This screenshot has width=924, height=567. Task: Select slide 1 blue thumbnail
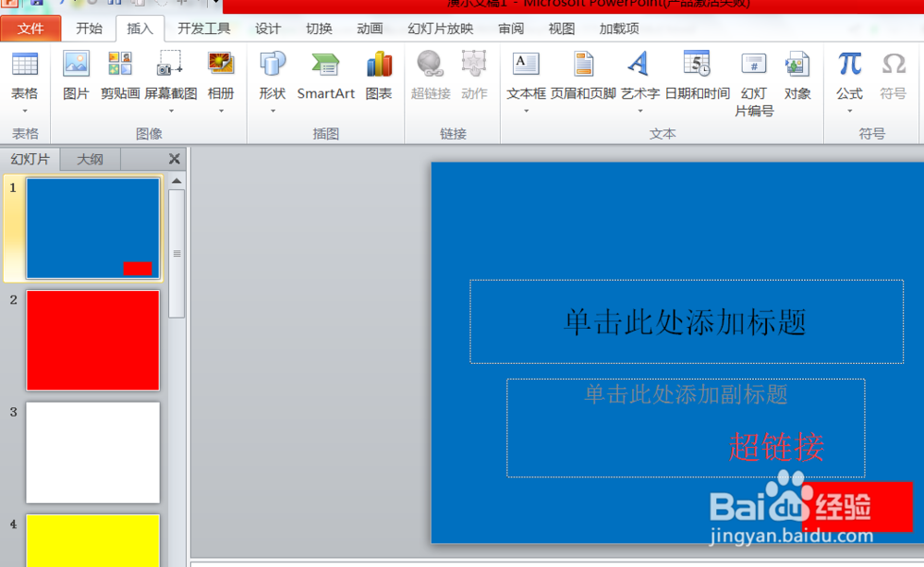[x=92, y=228]
